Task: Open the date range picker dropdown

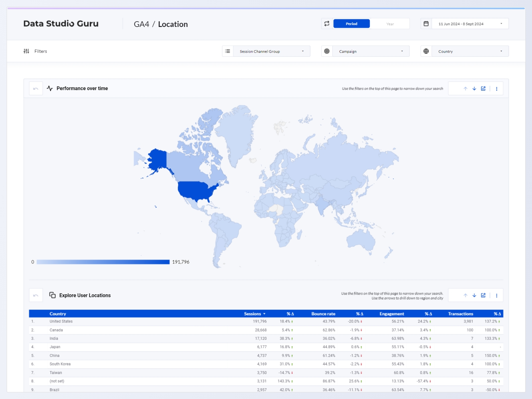Action: click(469, 24)
